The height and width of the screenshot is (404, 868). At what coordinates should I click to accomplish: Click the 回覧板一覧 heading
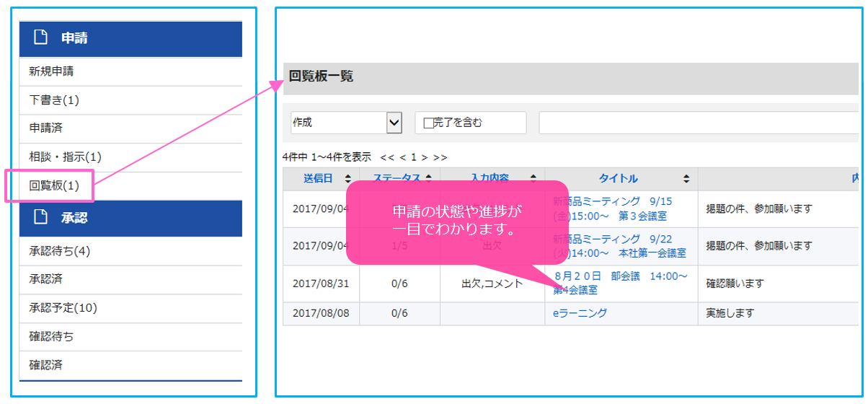pos(322,76)
